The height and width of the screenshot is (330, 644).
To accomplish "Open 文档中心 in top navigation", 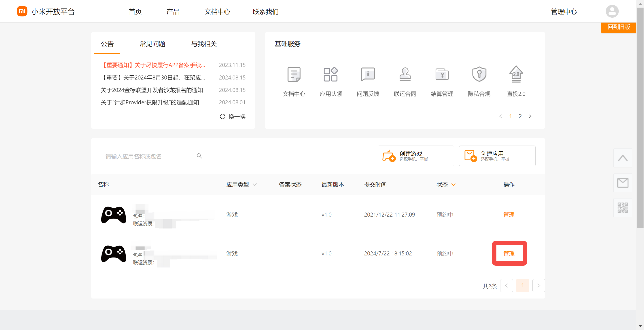I will (217, 11).
